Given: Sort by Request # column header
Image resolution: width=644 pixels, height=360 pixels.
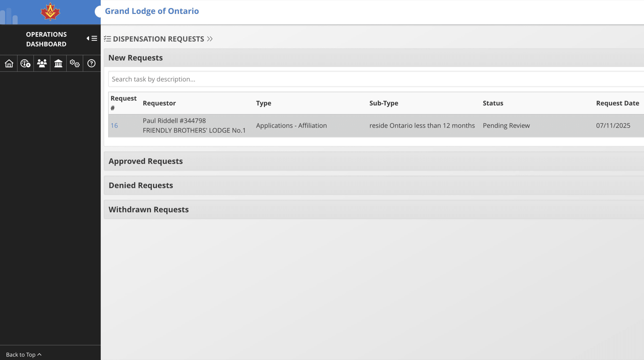Looking at the screenshot, I should 123,103.
